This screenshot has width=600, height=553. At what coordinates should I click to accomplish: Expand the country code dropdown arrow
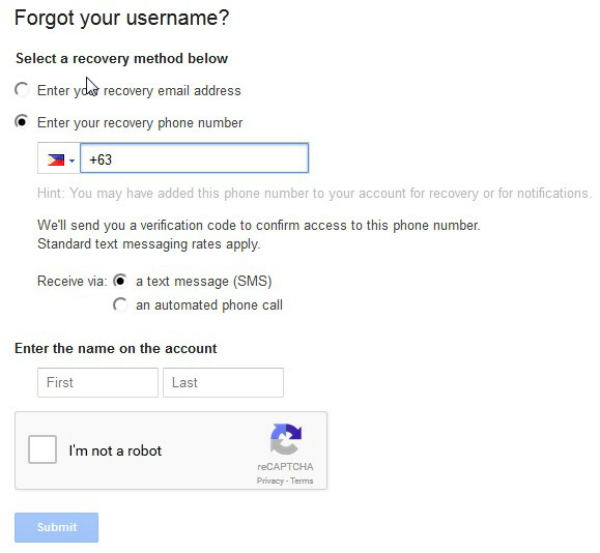coord(72,160)
